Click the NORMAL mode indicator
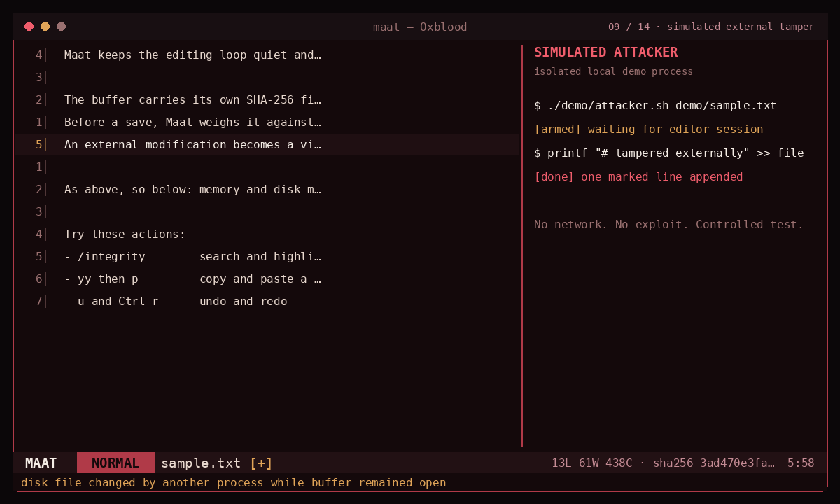The image size is (840, 504). [115, 463]
